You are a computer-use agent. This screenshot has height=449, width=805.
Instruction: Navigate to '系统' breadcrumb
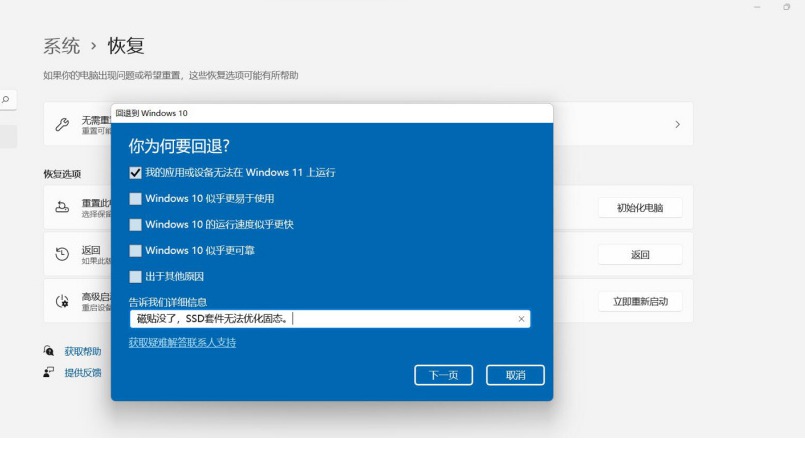point(62,46)
